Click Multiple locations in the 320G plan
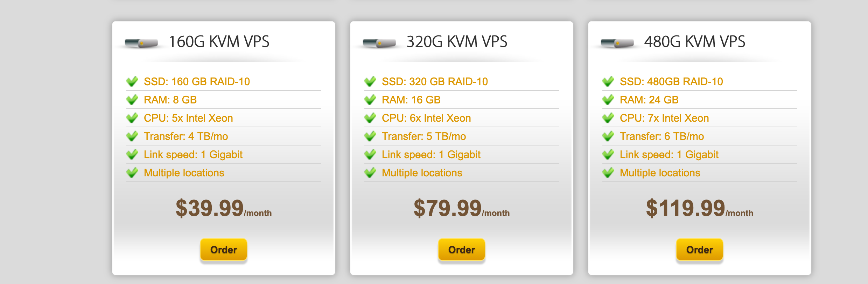This screenshot has width=868, height=284. (x=422, y=173)
